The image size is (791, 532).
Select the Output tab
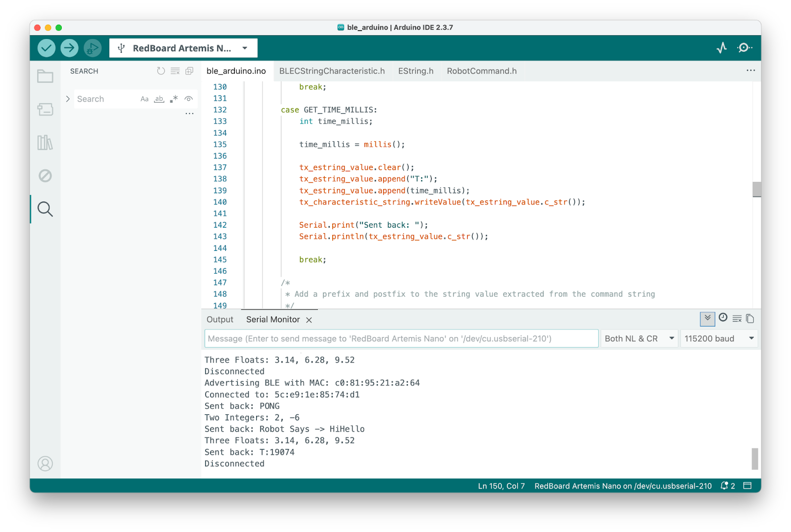(220, 319)
